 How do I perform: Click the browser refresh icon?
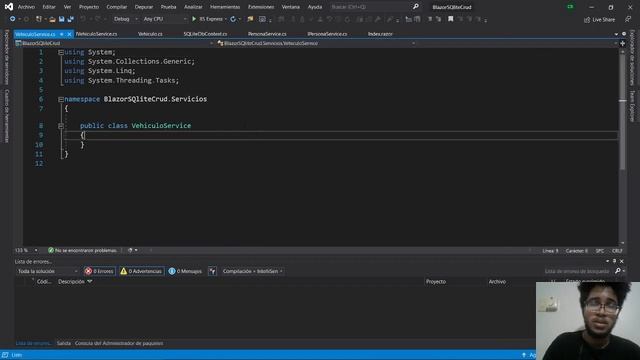coord(233,19)
